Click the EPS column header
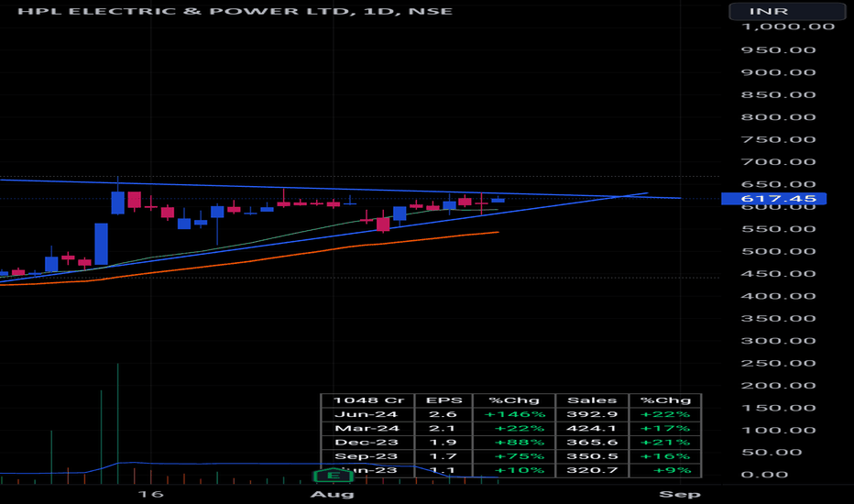 (443, 400)
